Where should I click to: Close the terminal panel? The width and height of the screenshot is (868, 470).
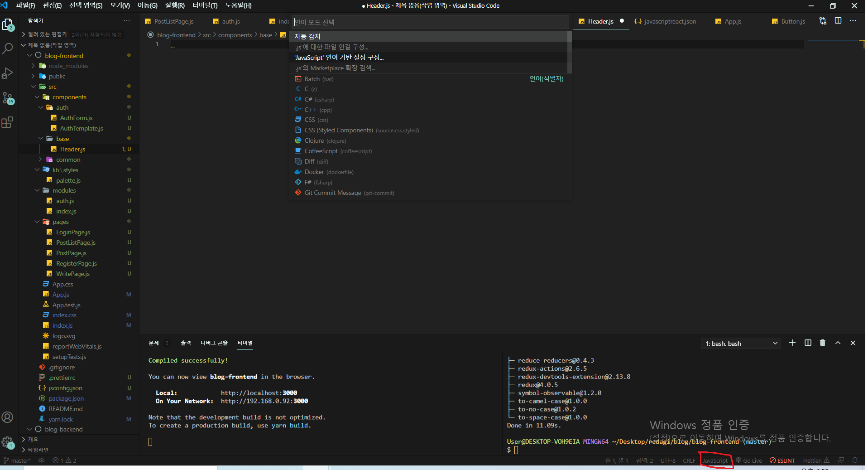pyautogui.click(x=853, y=343)
